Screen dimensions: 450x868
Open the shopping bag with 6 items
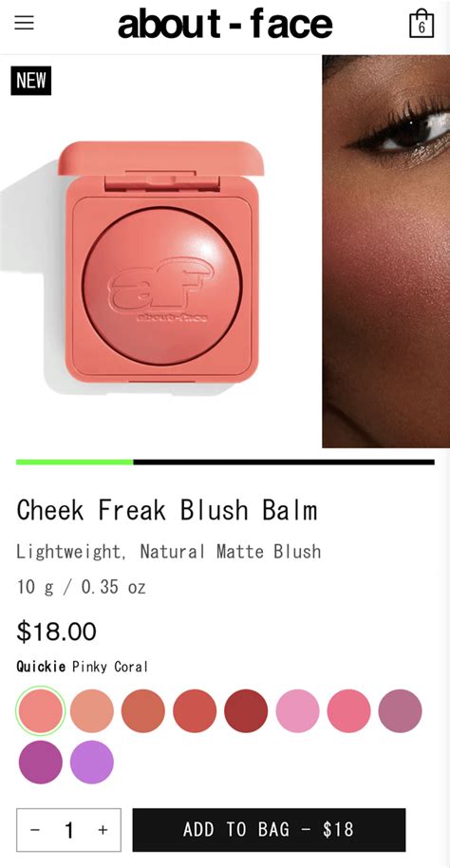tap(422, 23)
